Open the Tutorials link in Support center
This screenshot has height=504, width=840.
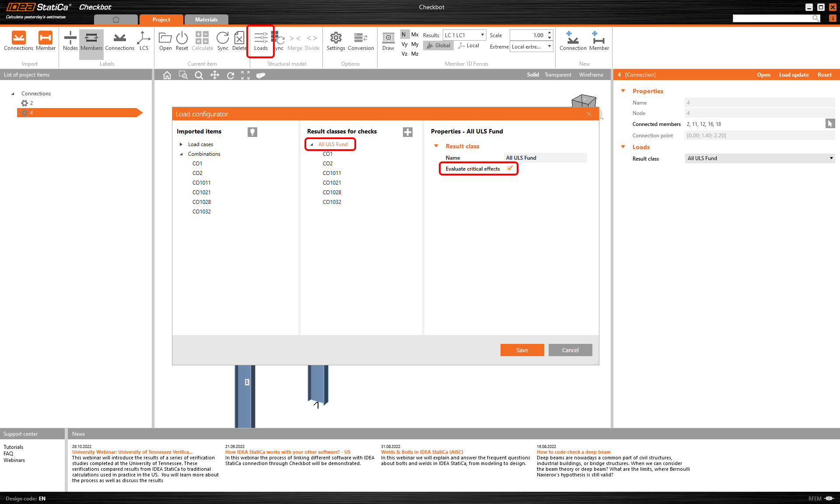(14, 447)
